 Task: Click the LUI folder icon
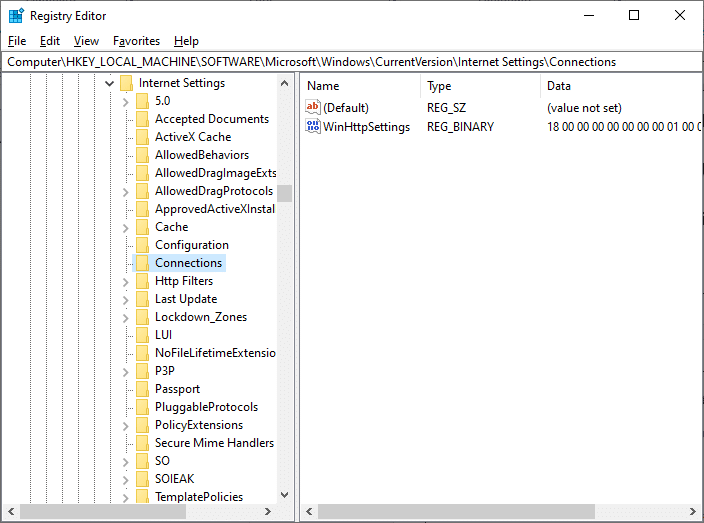coord(142,335)
